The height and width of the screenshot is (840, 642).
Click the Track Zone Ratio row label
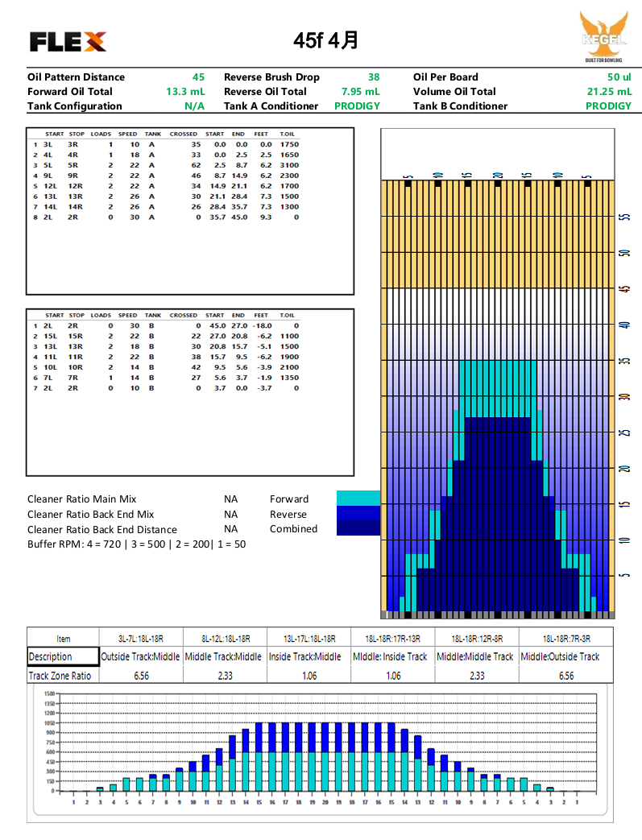(x=60, y=676)
